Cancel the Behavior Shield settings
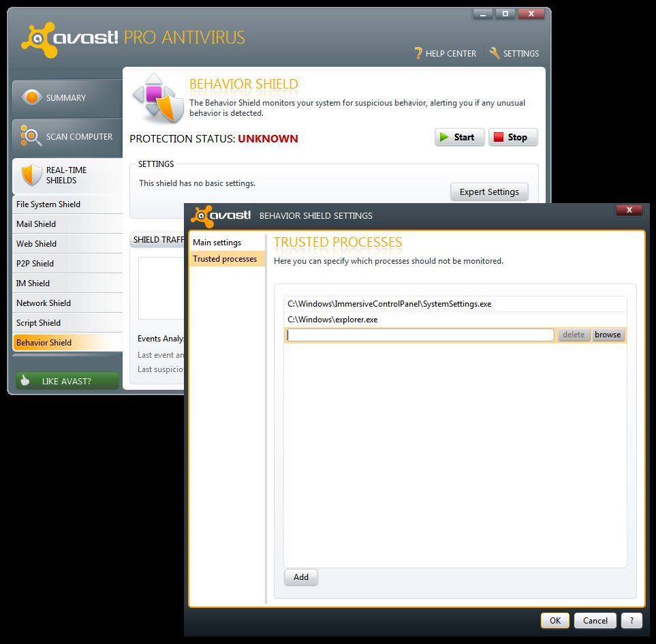This screenshot has width=656, height=644. tap(595, 621)
